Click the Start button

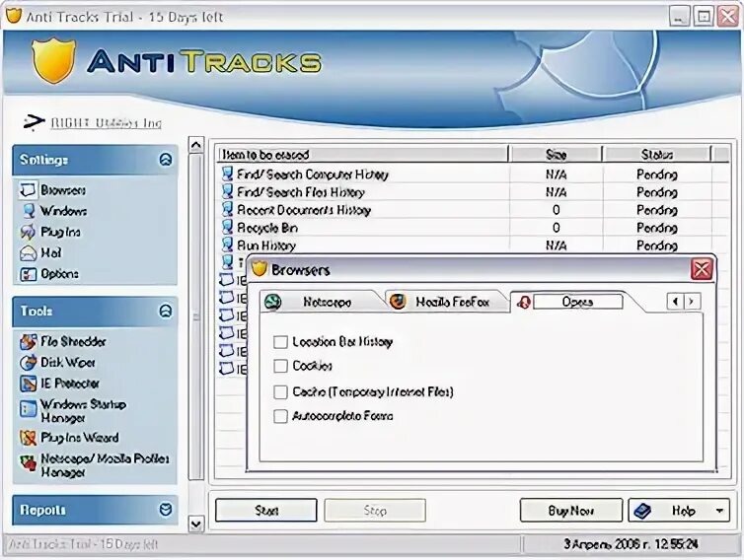click(x=266, y=511)
